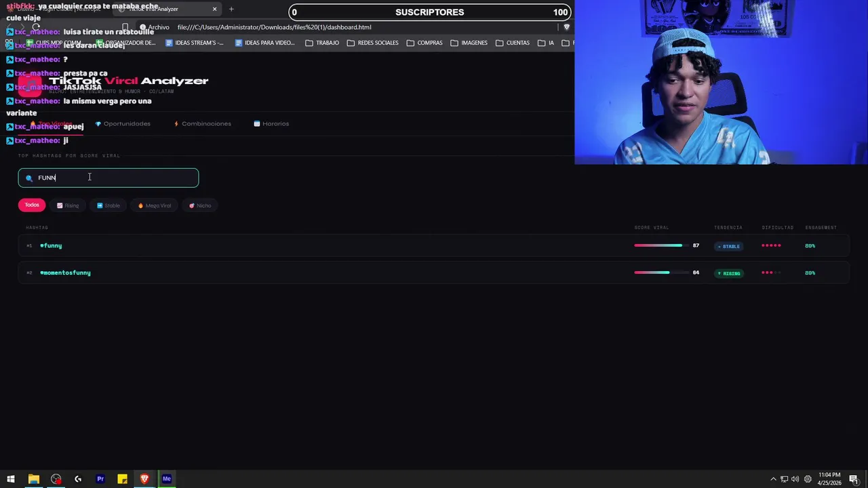The width and height of the screenshot is (868, 488).
Task: Open the #funny hashtag row
Action: pos(434,245)
